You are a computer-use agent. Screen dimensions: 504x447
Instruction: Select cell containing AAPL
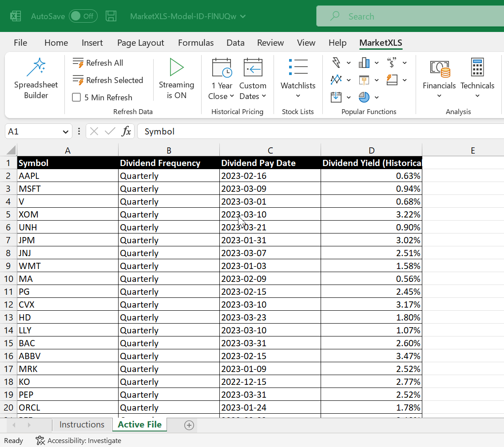(67, 176)
